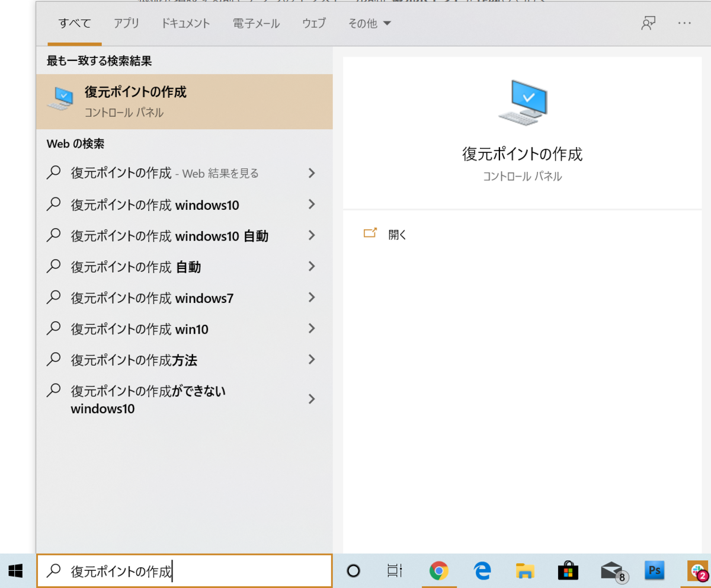Select web result 復元ポイントの作成 - Web 結果を見る
This screenshot has width=711, height=588.
click(x=184, y=173)
